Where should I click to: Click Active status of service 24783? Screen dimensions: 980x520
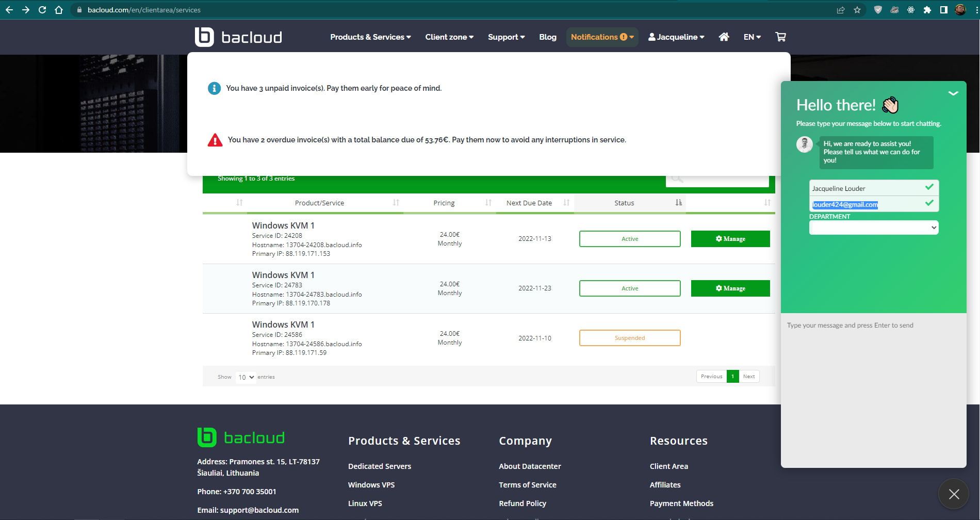tap(630, 288)
